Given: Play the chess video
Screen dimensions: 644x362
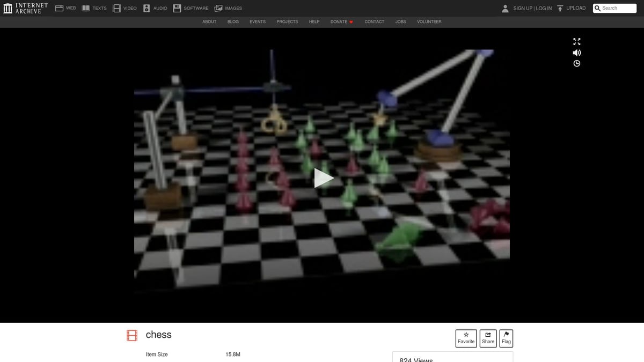Looking at the screenshot, I should click(x=323, y=178).
